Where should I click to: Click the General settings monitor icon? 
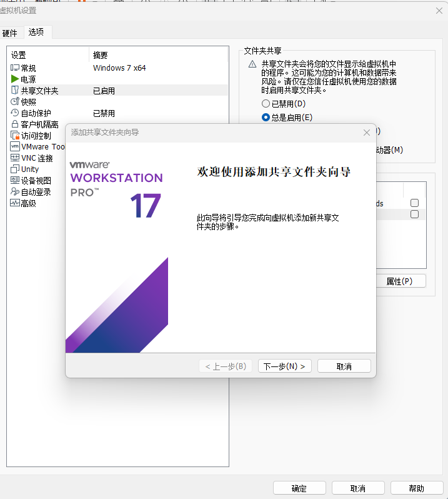pos(14,68)
